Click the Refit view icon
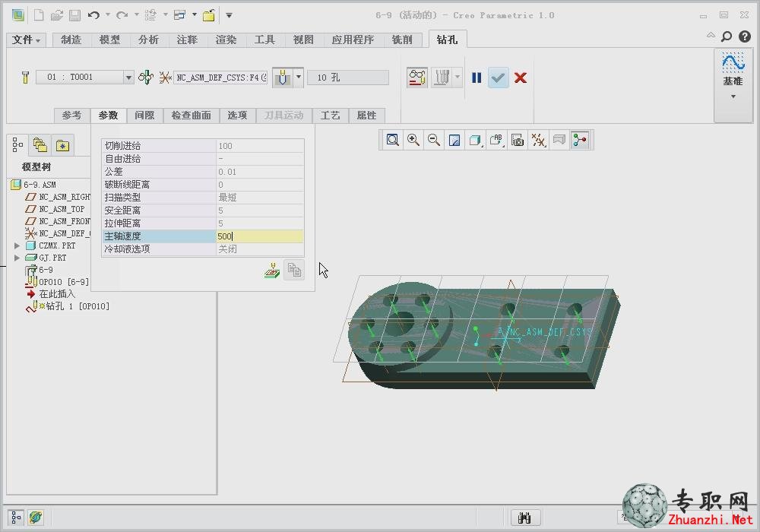The height and width of the screenshot is (532, 760). point(393,141)
